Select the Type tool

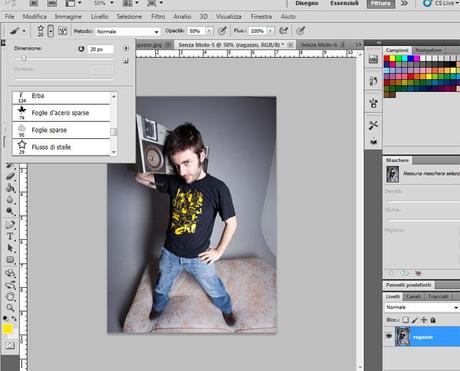(10, 236)
